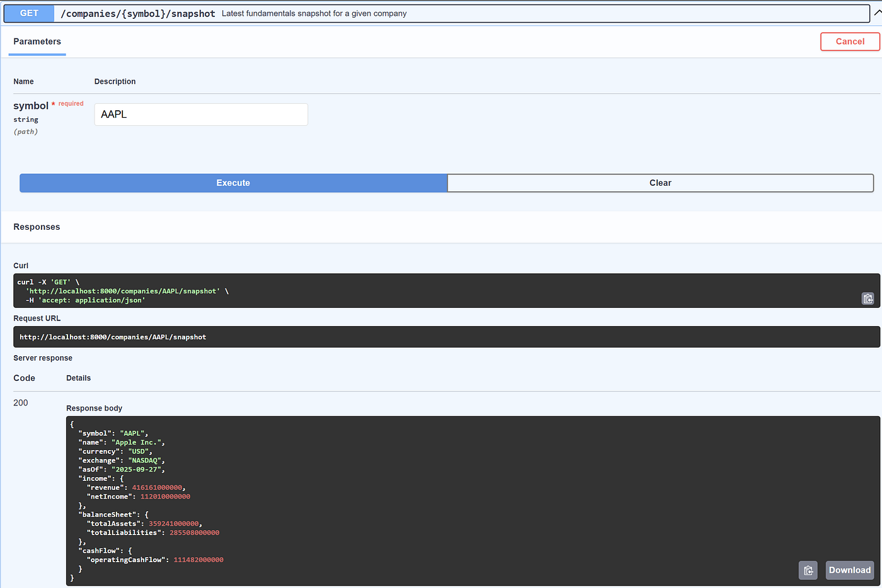Copy the curl command to clipboard
The width and height of the screenshot is (882, 588).
pos(868,298)
